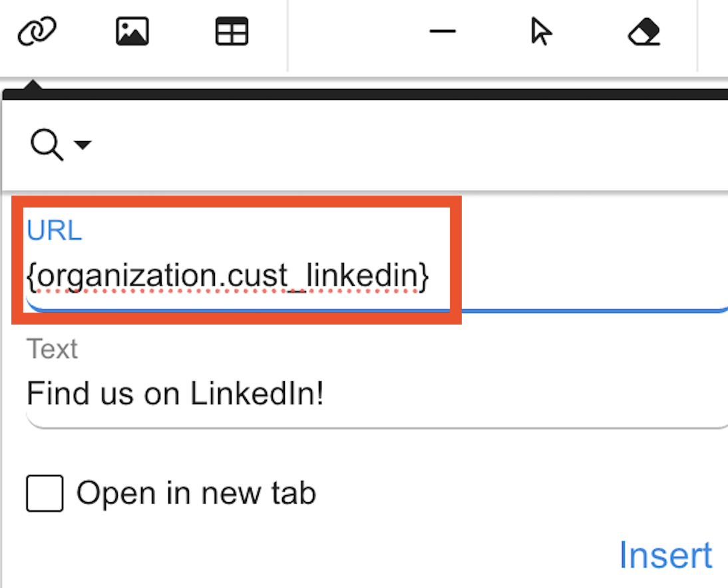Click the Insert Link chain icon
Screen dimensions: 728x588
37,31
